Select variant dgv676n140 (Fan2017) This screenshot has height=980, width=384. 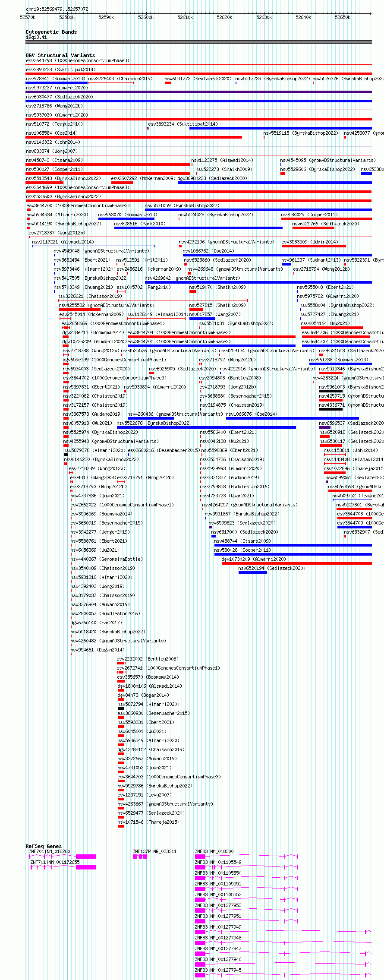(96, 623)
